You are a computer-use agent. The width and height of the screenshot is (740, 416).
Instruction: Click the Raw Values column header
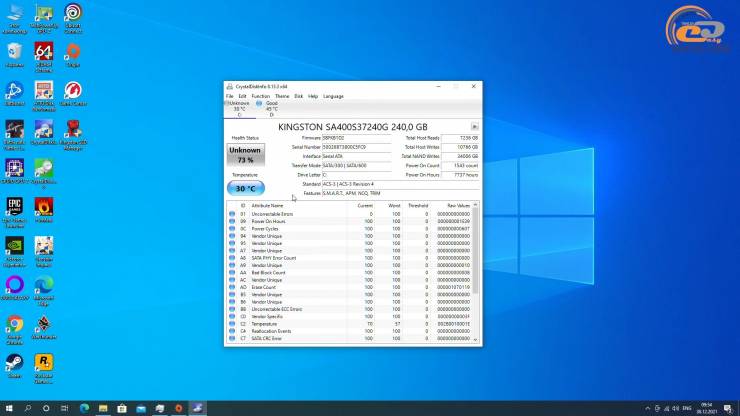(x=458, y=206)
